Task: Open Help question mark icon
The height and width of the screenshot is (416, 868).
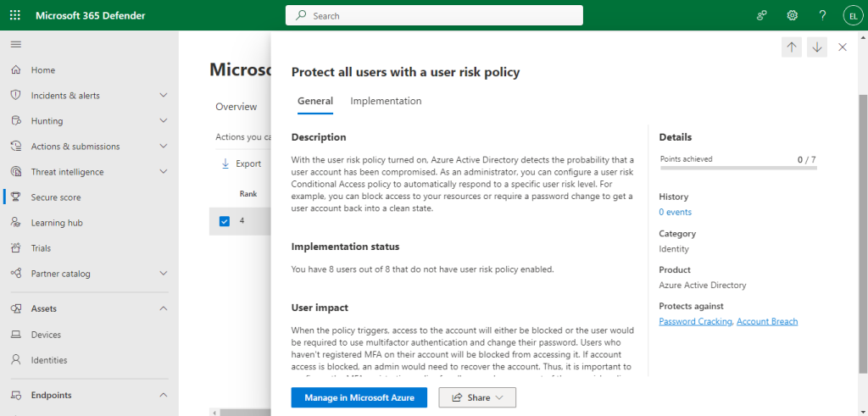Action: click(x=822, y=15)
